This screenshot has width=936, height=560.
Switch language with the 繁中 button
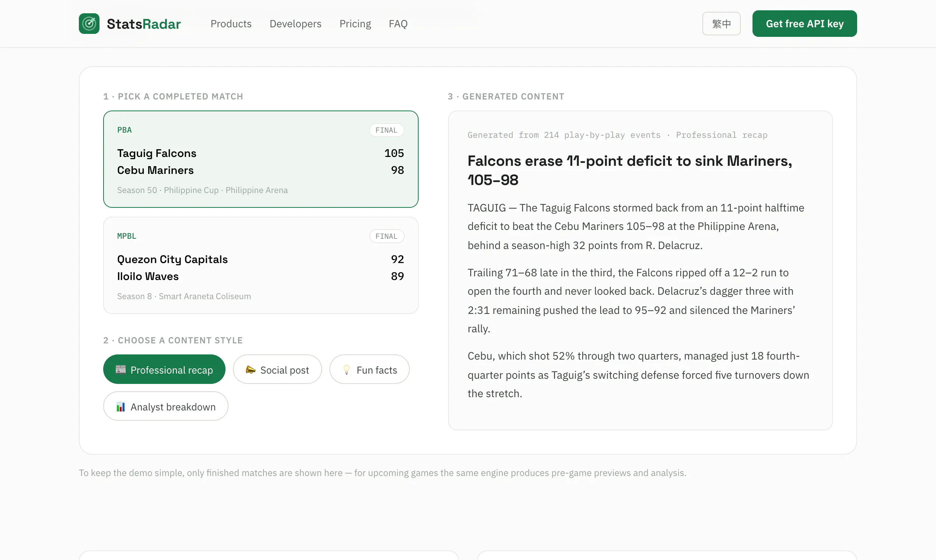tap(721, 24)
